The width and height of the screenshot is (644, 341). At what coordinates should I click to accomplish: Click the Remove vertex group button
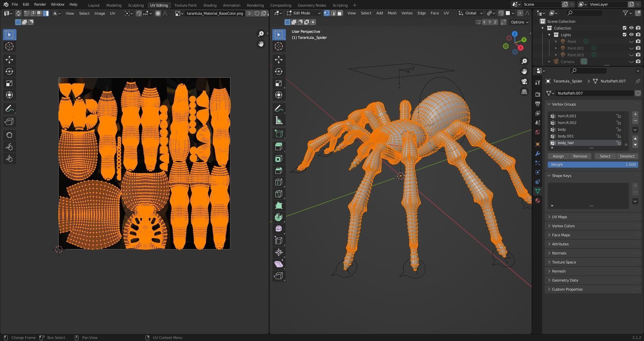click(x=580, y=156)
